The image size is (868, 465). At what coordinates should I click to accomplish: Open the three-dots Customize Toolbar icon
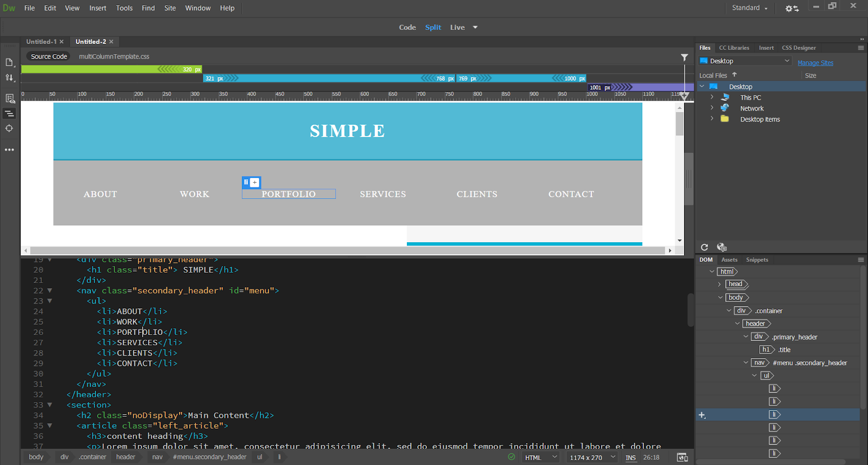pyautogui.click(x=9, y=150)
